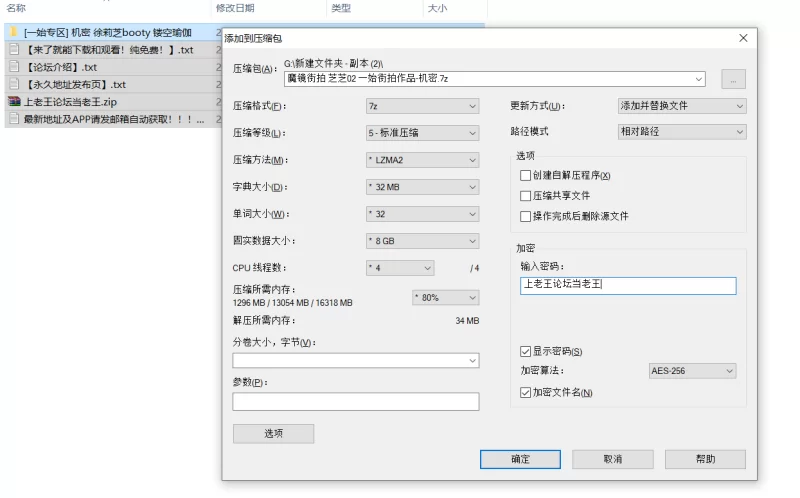Screen dimensions: 800x498
Task: Select the 论坛介绍.txt file name
Action: coord(61,67)
